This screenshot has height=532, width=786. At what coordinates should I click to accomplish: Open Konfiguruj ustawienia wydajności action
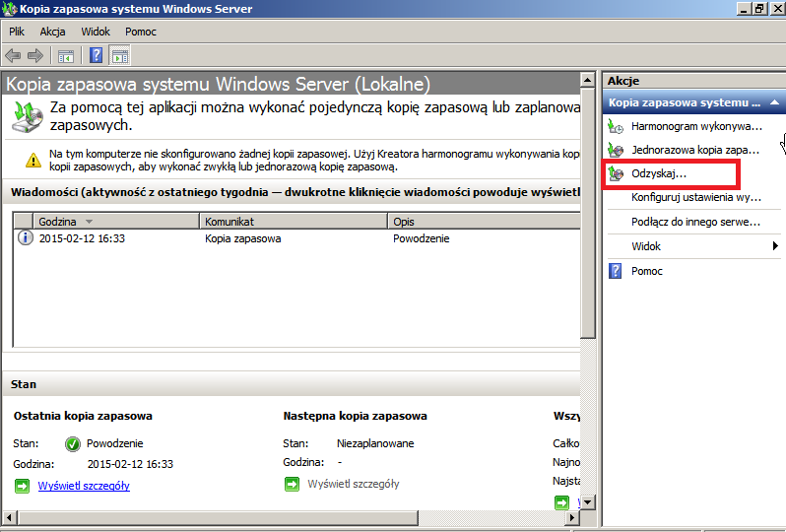tap(696, 197)
